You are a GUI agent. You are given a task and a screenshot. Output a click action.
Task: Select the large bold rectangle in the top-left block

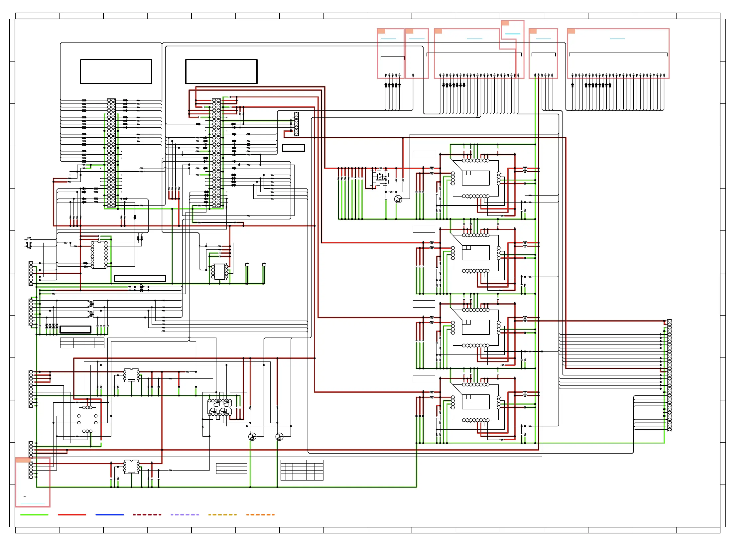[116, 71]
